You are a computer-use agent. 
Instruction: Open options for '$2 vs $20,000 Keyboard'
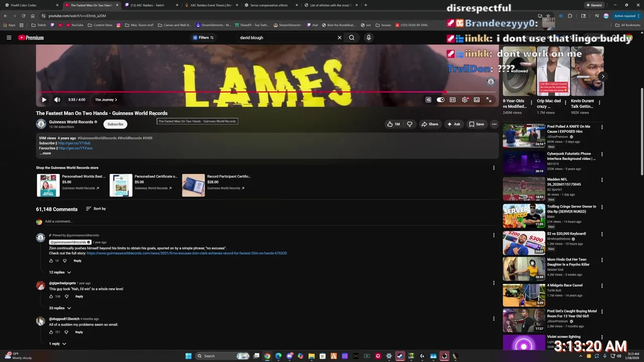[602, 235]
